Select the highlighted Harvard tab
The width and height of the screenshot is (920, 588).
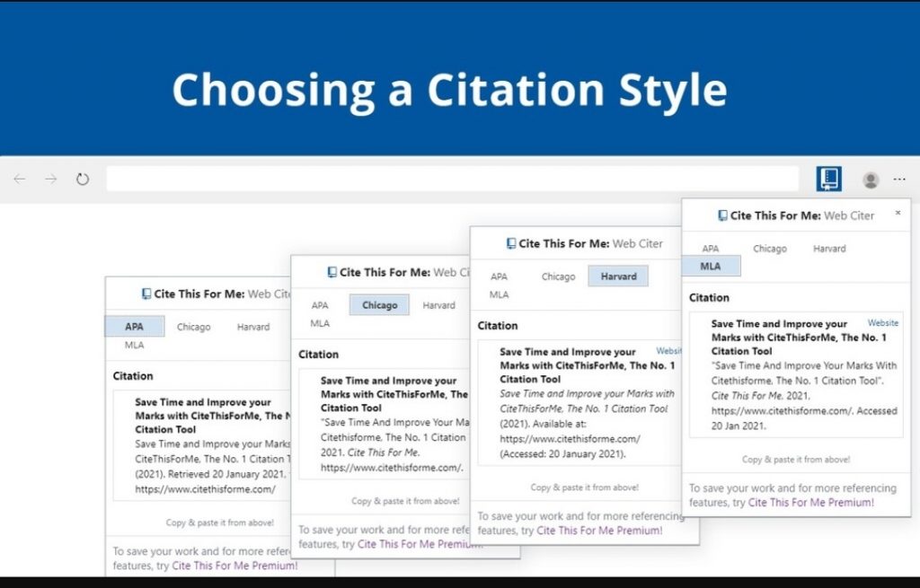618,276
